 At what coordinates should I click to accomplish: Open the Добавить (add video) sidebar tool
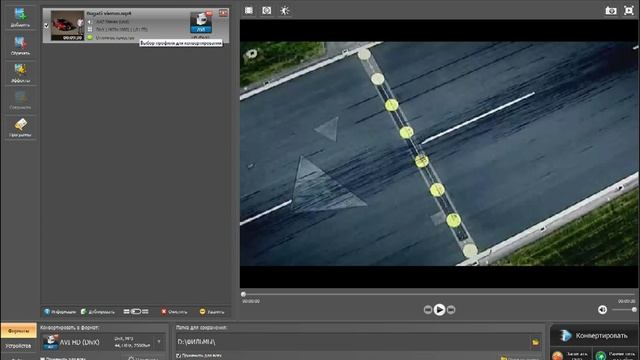(x=20, y=18)
